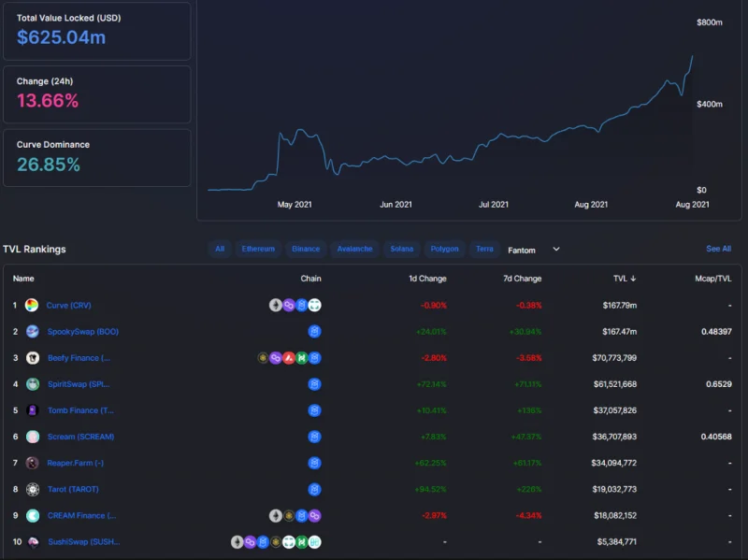
Task: Click the $167.79m TVL value for Curve
Action: click(x=620, y=306)
